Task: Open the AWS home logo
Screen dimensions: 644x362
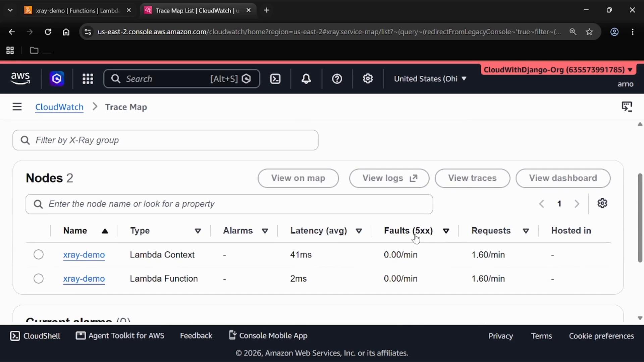Action: tap(20, 78)
